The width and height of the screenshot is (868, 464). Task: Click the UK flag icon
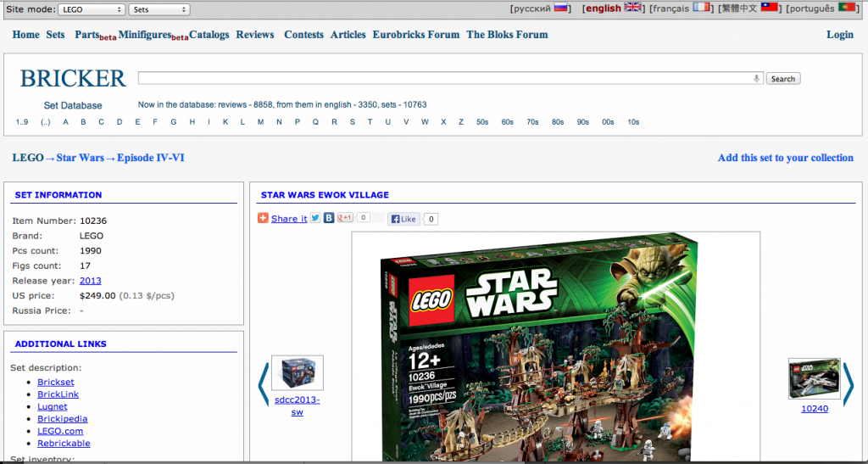(x=632, y=8)
